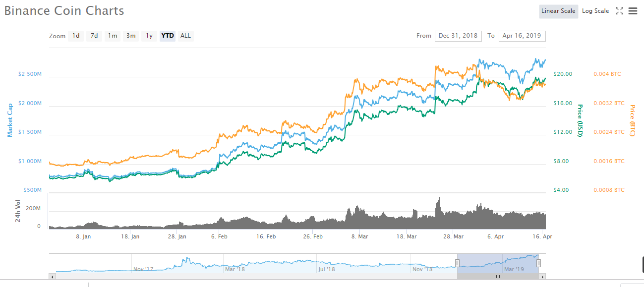Screen dimensions: 644x287
Task: Click the Market Cap axis title
Action: click(x=9, y=120)
